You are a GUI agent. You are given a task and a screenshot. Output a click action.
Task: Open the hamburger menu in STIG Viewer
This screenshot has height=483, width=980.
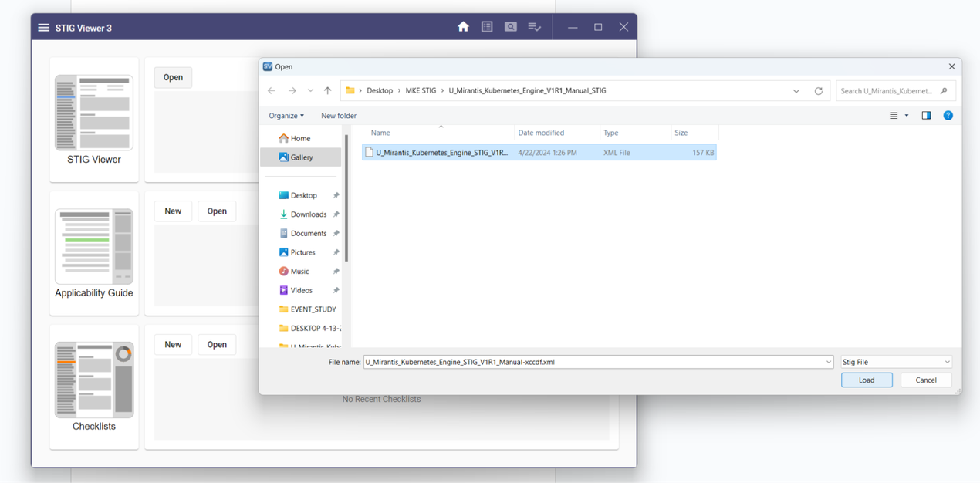pyautogui.click(x=43, y=26)
